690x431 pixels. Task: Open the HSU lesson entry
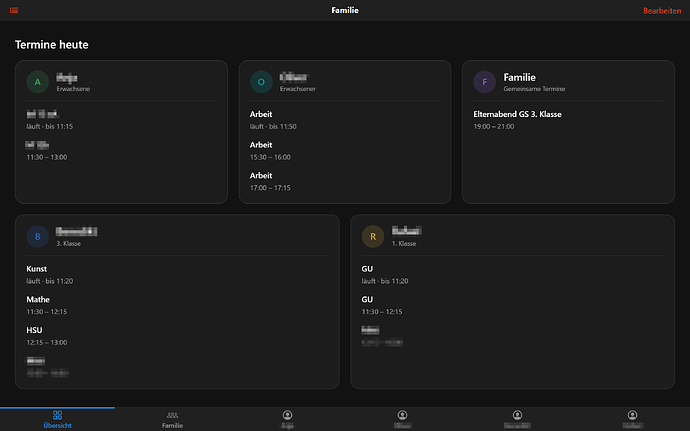point(47,336)
